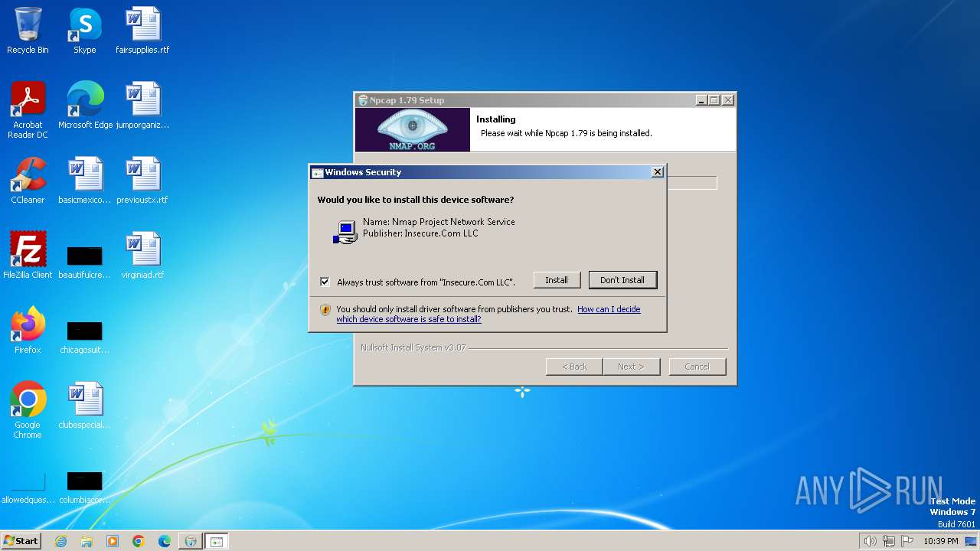Open Action Center flag tray icon
The width and height of the screenshot is (980, 551).
pos(907,541)
